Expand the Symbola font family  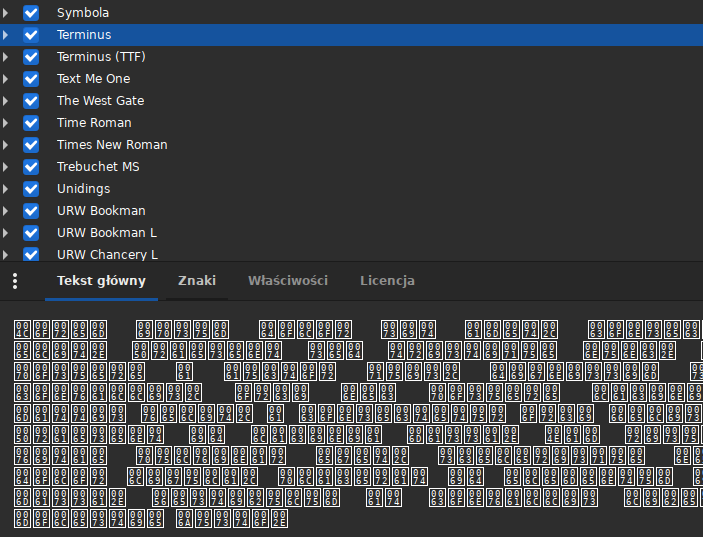(5, 13)
